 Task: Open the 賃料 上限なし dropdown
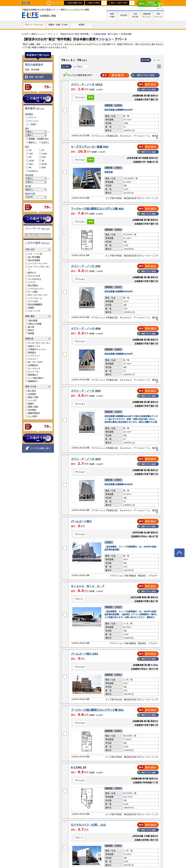pos(36,135)
